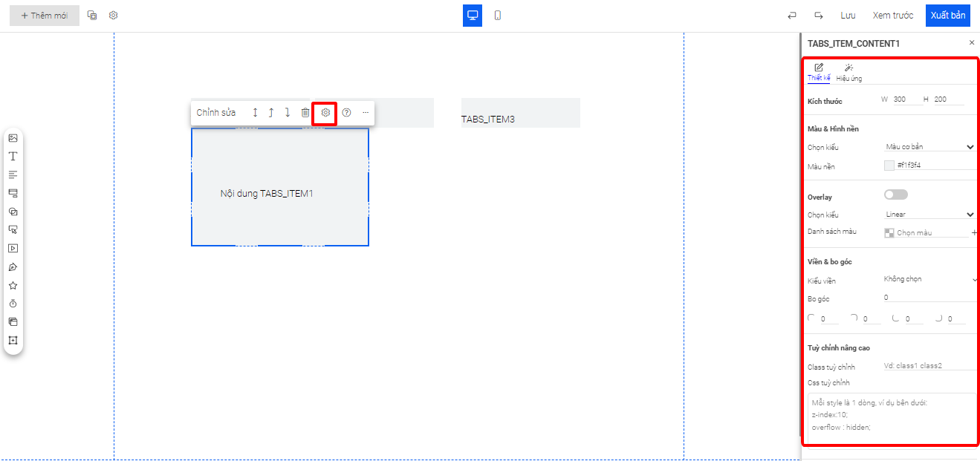This screenshot has width=980, height=461.
Task: Open the Kiểu viền dropdown
Action: pyautogui.click(x=929, y=279)
